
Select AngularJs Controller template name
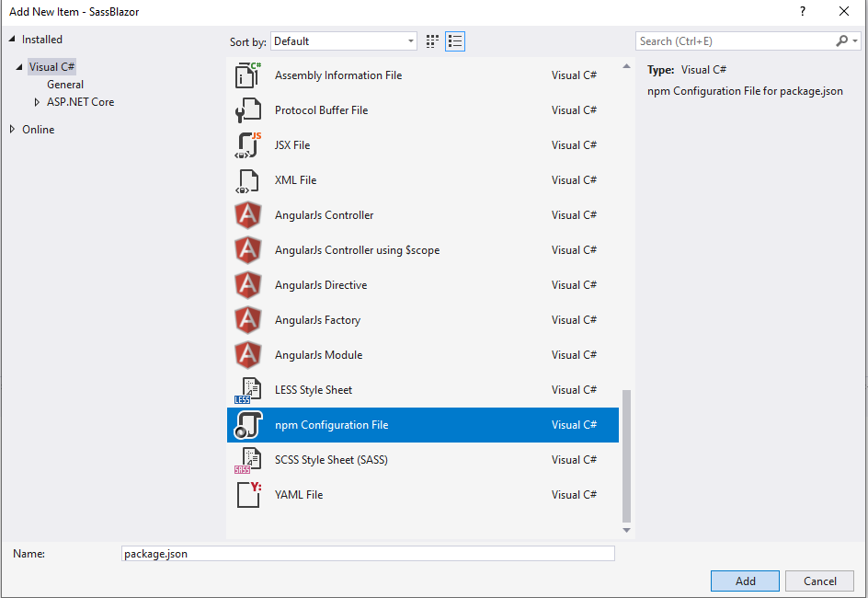coord(324,215)
